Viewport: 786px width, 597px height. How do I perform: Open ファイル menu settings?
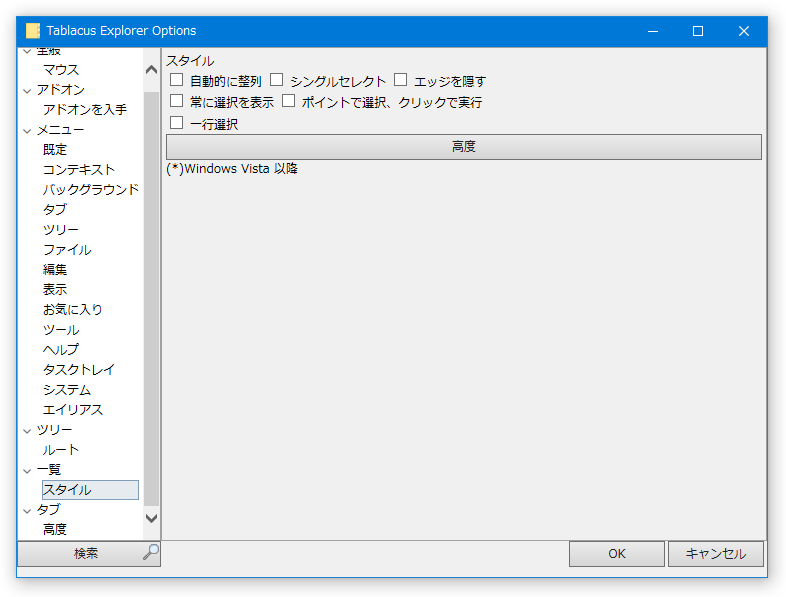coord(67,250)
